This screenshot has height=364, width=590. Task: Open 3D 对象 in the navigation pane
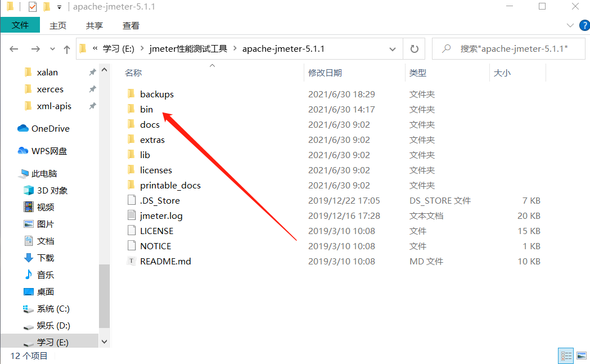(x=52, y=191)
